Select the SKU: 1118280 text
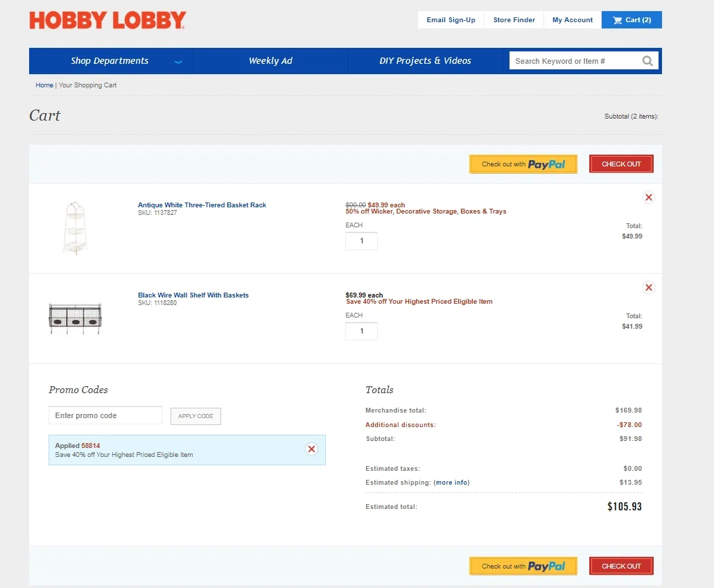 tap(157, 303)
